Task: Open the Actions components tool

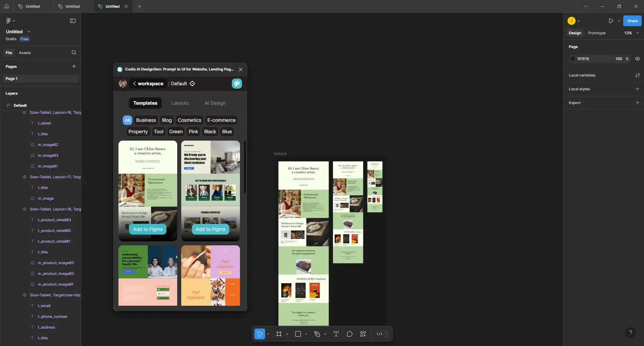Action: (x=363, y=334)
